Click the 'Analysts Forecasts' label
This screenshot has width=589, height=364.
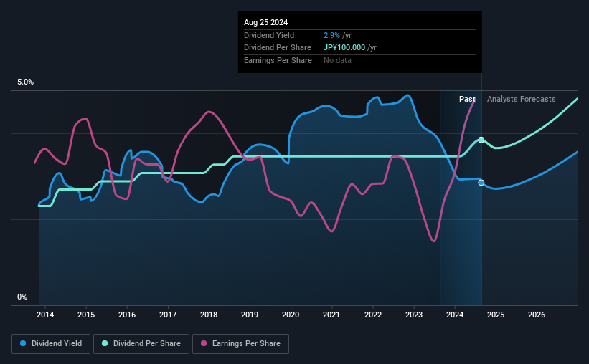pos(522,99)
